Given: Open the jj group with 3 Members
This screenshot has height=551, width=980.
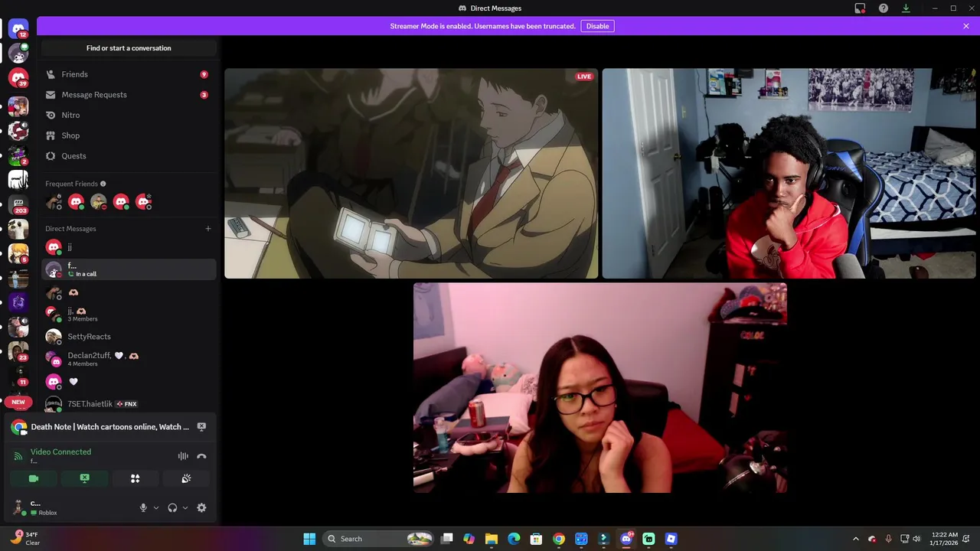Looking at the screenshot, I should (x=129, y=314).
